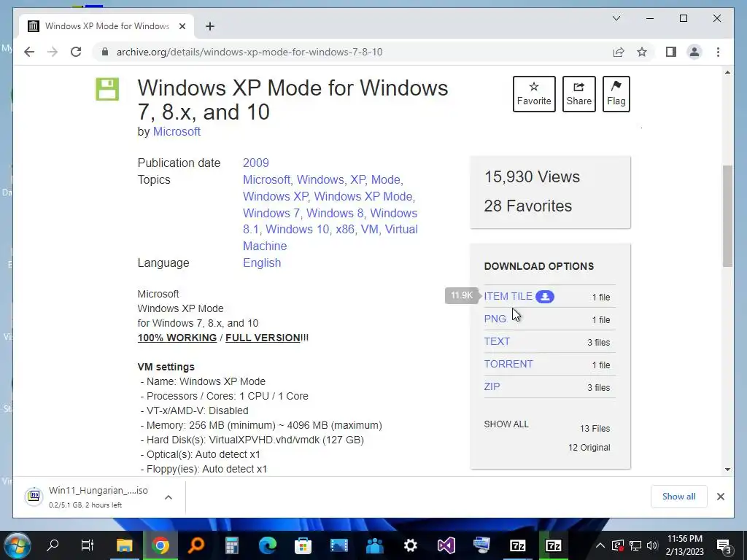Open Settings gear from taskbar
The width and height of the screenshot is (747, 560).
point(410,545)
